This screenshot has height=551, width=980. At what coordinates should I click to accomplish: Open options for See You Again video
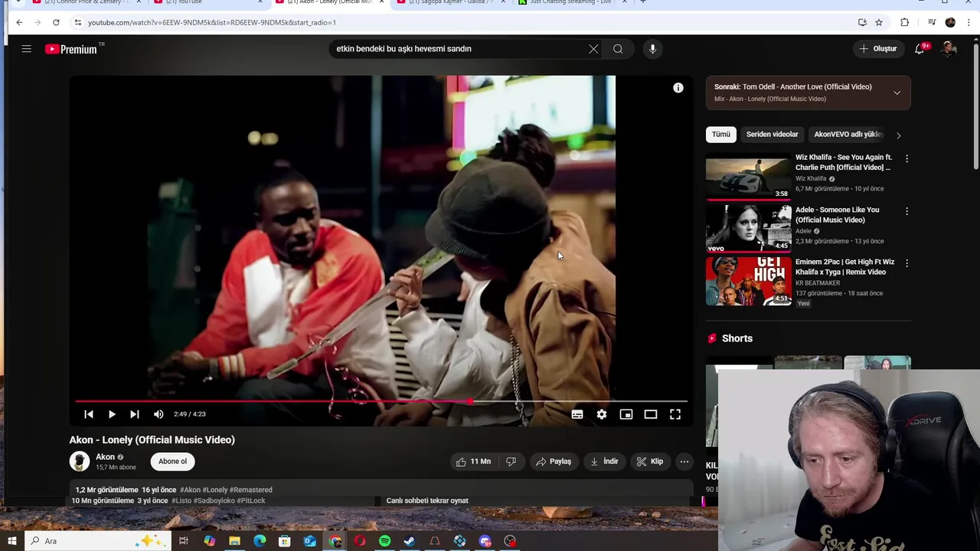tap(906, 159)
